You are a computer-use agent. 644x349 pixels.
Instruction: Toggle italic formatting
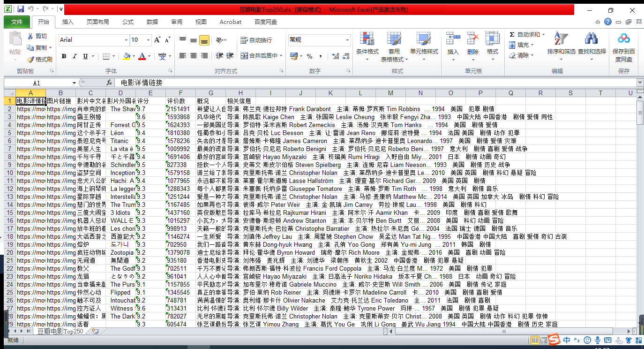click(x=75, y=56)
